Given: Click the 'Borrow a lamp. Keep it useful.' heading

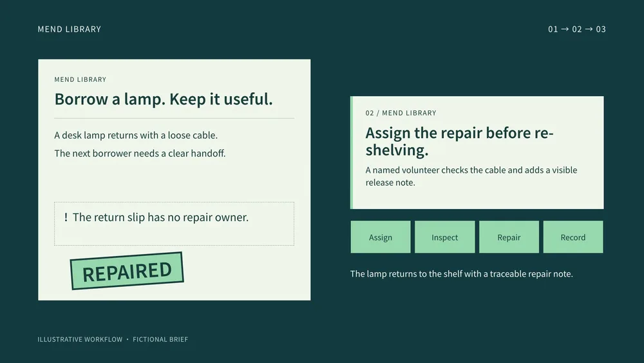Looking at the screenshot, I should [164, 99].
